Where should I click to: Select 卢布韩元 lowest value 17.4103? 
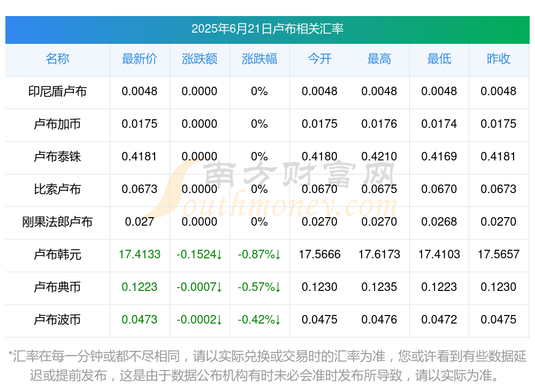[439, 255]
